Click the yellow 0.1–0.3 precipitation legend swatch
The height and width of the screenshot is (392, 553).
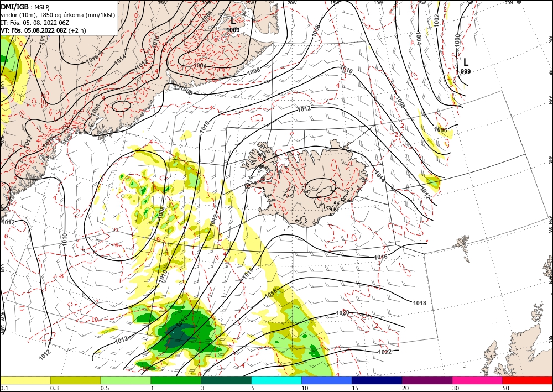(25, 380)
